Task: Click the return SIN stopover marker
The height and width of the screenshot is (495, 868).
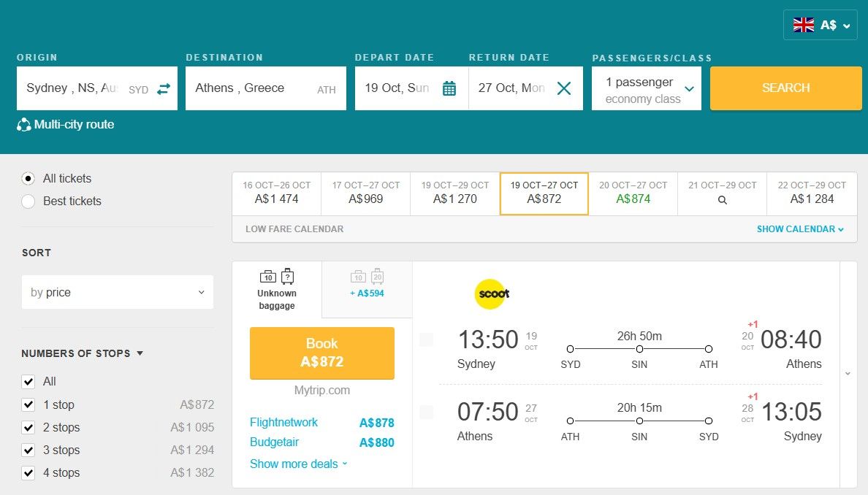Action: coord(639,421)
